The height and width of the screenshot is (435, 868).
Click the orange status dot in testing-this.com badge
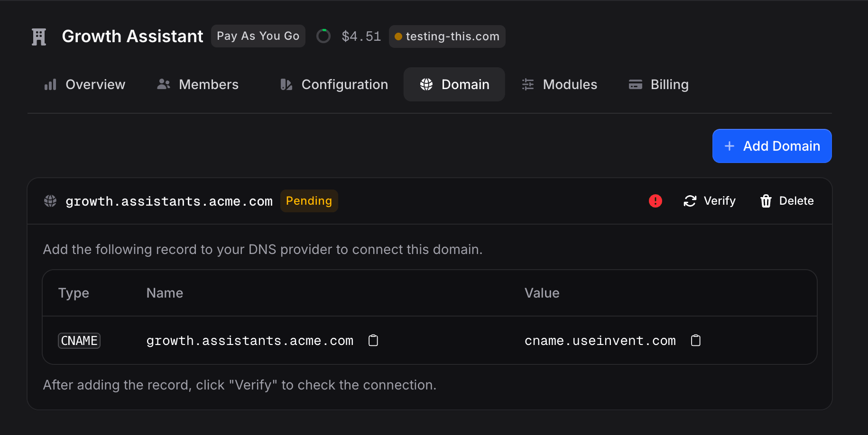pos(398,36)
